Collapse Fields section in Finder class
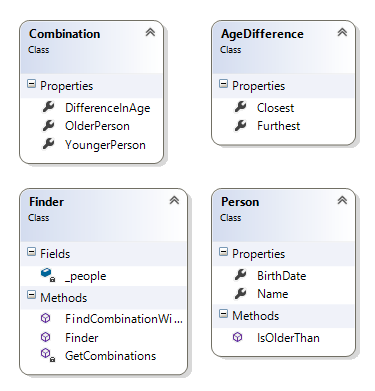 [31, 252]
